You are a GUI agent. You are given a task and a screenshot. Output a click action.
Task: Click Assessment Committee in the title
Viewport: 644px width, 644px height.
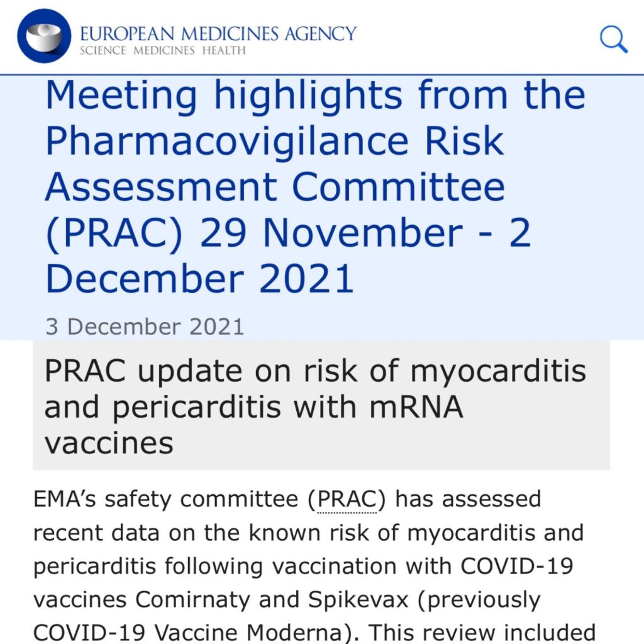[x=274, y=187]
